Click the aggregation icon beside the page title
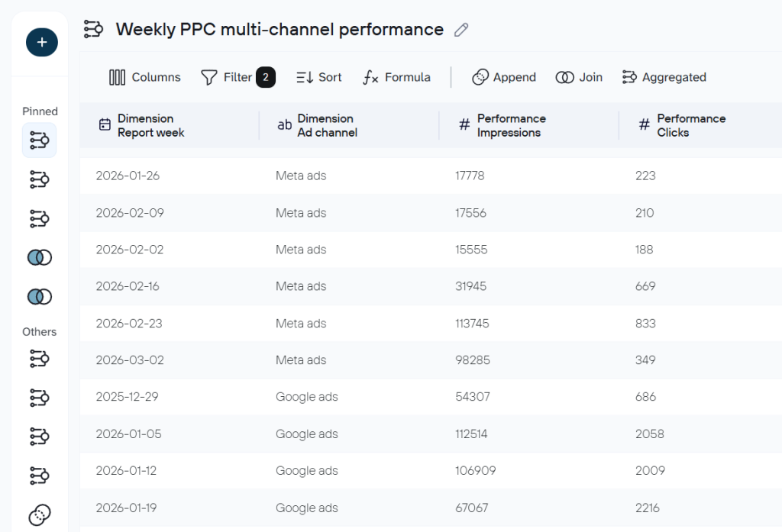Image resolution: width=782 pixels, height=532 pixels. coord(93,30)
